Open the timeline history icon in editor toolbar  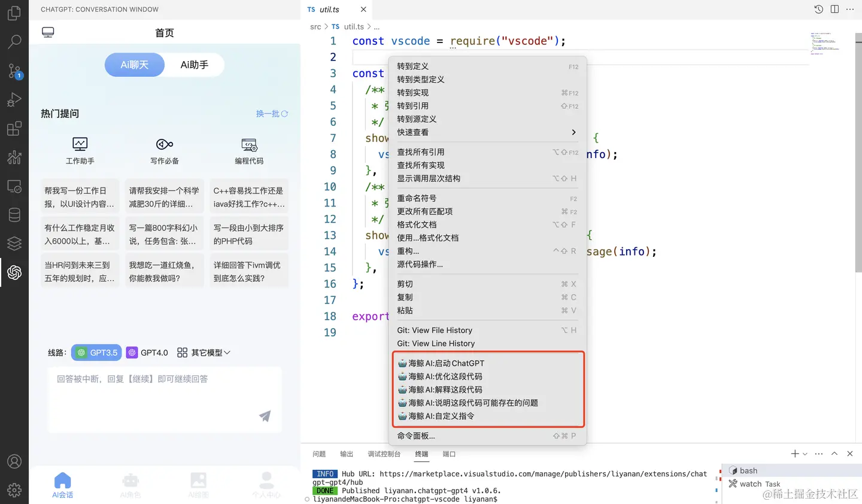[x=818, y=9]
